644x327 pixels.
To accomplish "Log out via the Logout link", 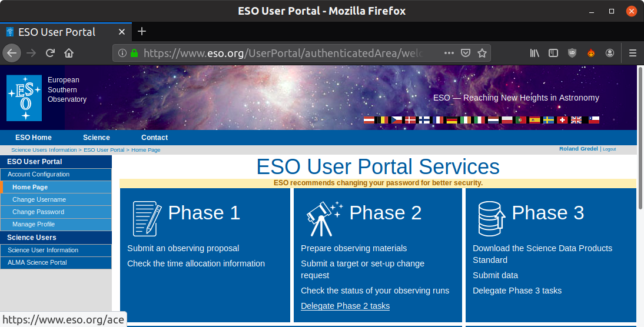I will [609, 149].
